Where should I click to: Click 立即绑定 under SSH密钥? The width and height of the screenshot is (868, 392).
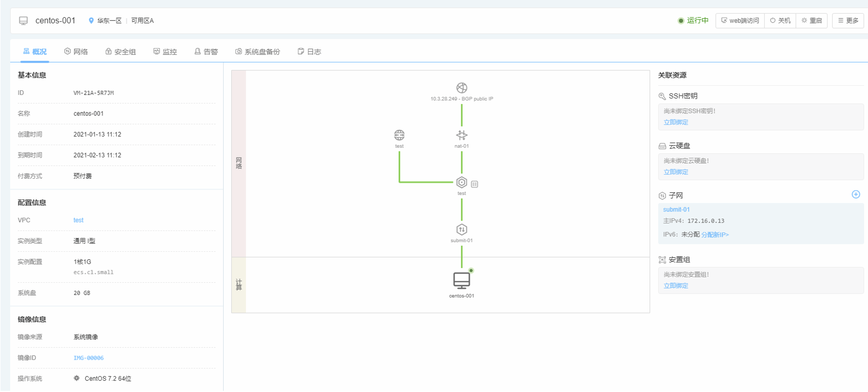click(x=676, y=122)
